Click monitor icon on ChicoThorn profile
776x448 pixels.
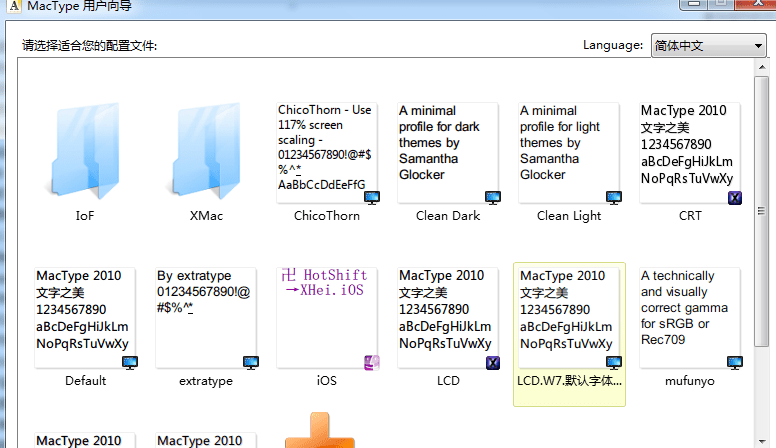[x=372, y=198]
